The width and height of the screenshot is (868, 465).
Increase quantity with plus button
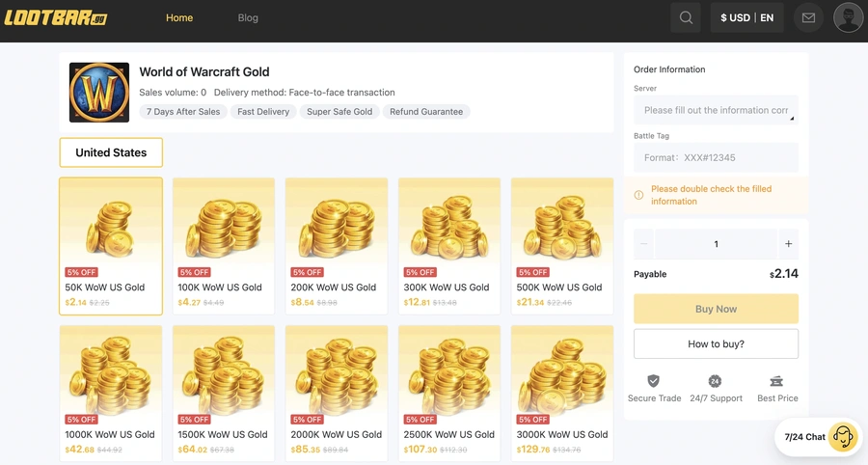(788, 243)
